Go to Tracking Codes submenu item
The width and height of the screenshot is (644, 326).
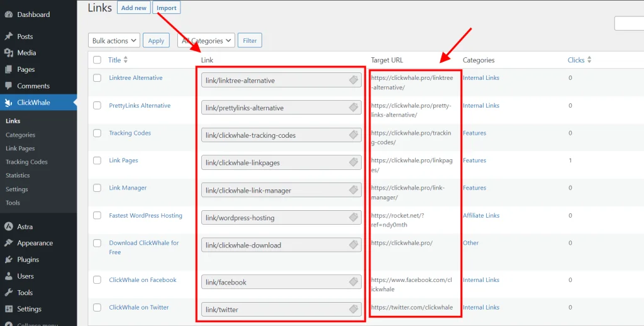point(26,162)
